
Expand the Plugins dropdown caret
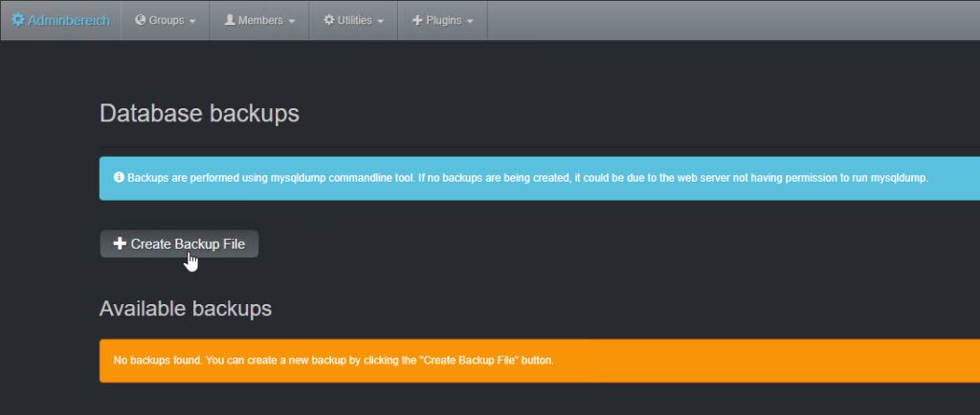(469, 21)
